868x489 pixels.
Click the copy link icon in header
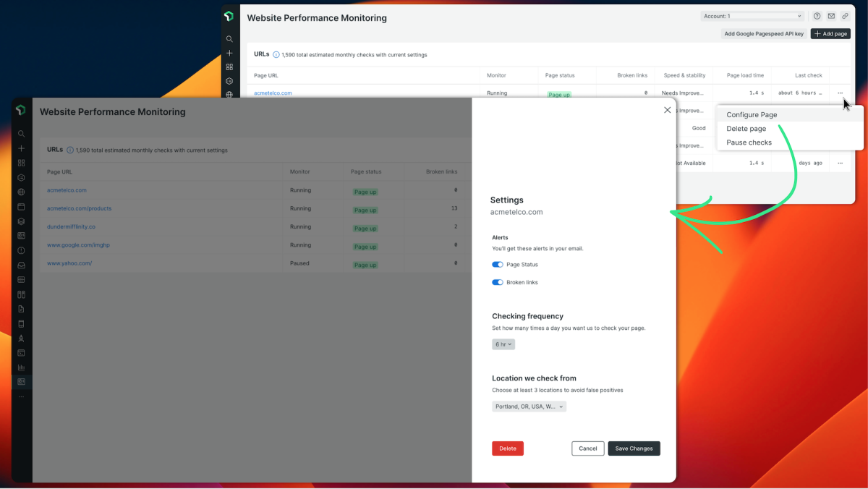click(845, 16)
